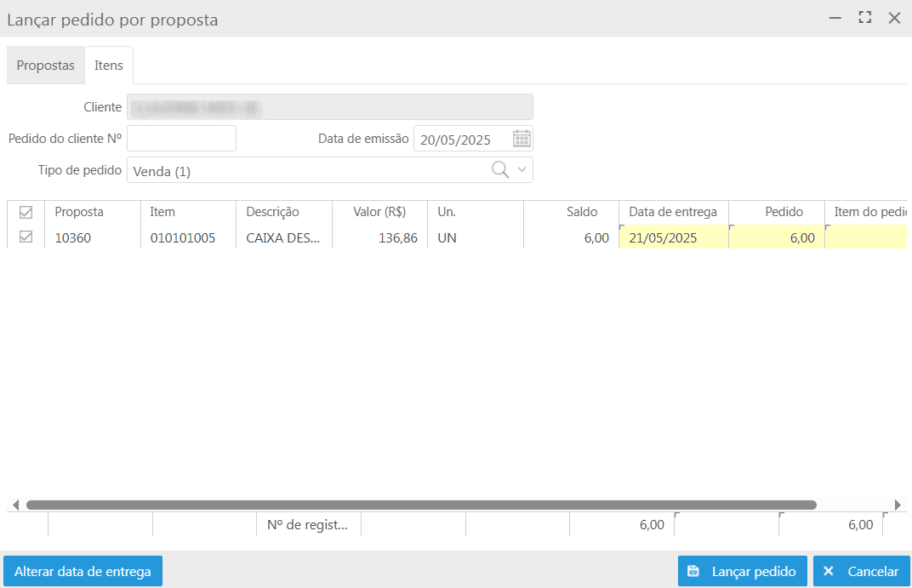Uncheck the row checkbox for proposta 10360
This screenshot has width=912, height=588.
(26, 238)
